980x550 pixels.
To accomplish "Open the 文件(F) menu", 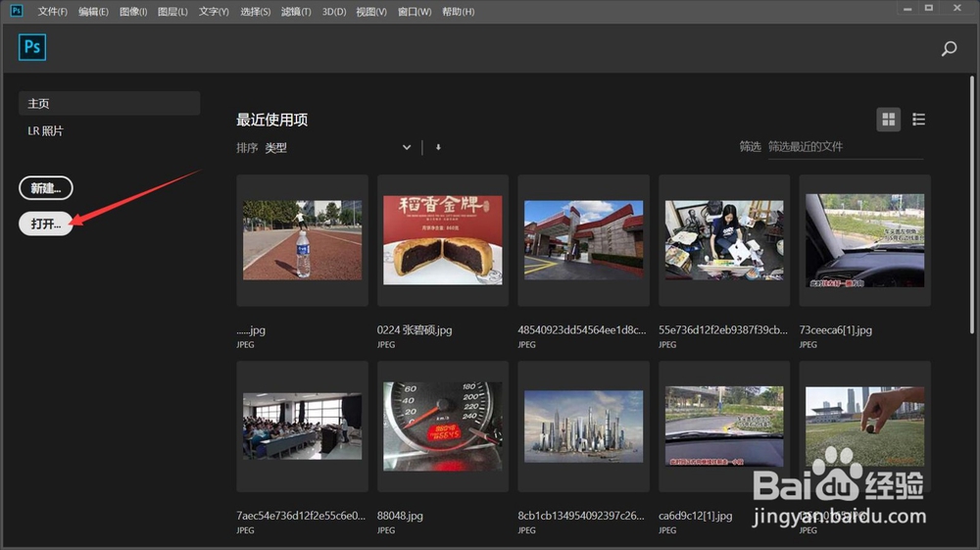I will pyautogui.click(x=53, y=11).
